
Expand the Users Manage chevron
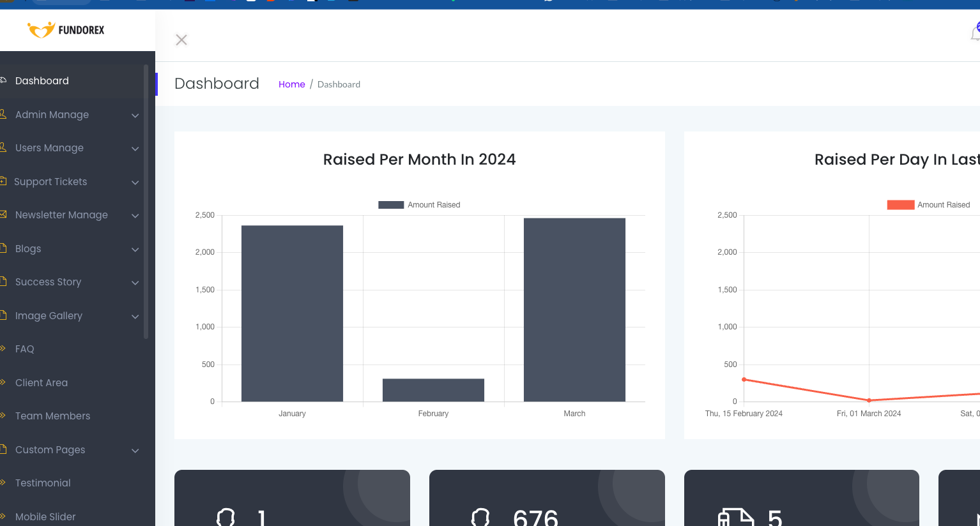135,149
